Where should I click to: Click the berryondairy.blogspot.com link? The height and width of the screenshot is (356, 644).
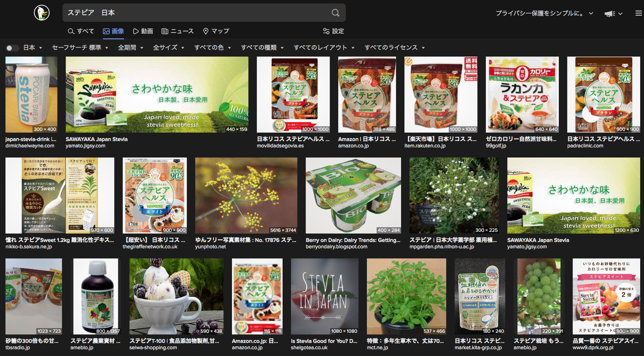point(337,247)
